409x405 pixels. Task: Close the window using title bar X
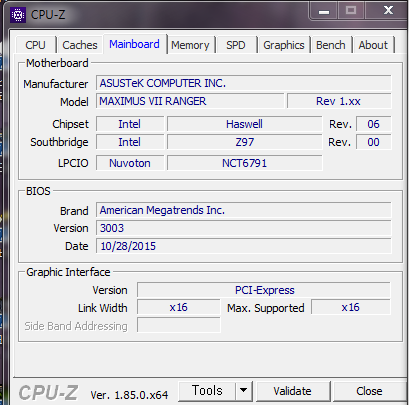click(388, 10)
